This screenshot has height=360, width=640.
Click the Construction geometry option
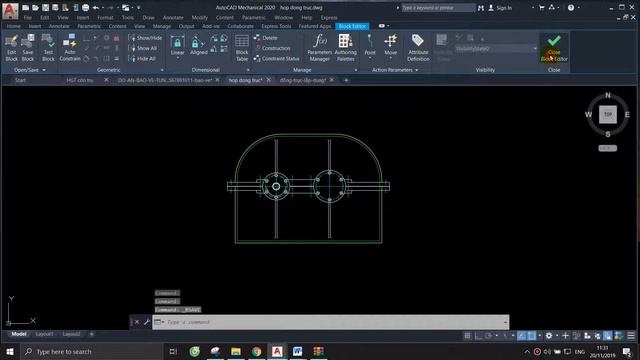[272, 48]
